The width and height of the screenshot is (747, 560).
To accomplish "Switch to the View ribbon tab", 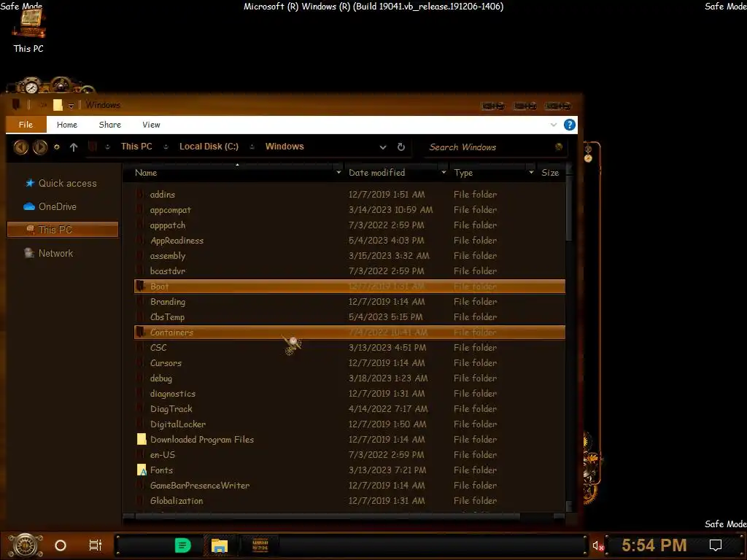I will coord(151,125).
